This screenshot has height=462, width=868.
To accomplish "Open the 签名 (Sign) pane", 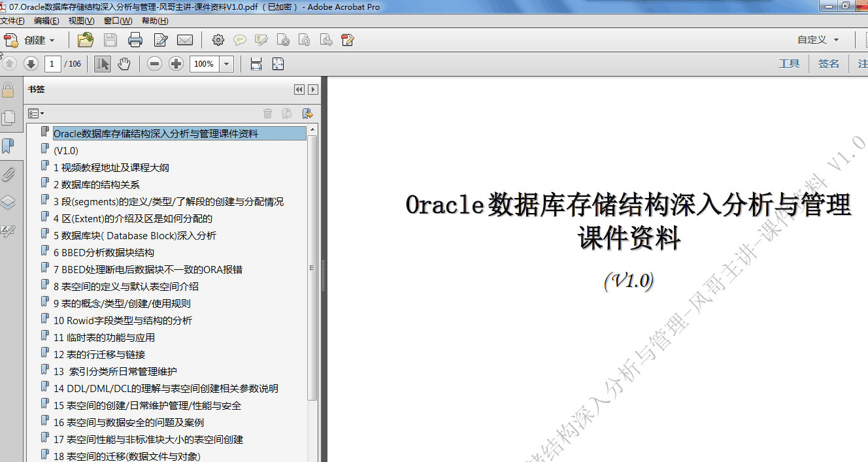I will pyautogui.click(x=829, y=63).
